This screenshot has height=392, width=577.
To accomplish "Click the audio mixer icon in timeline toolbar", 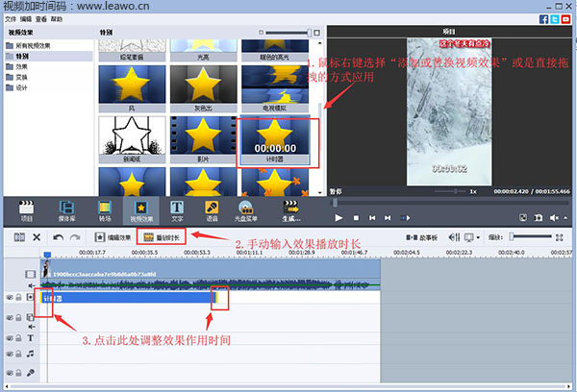I will point(455,237).
